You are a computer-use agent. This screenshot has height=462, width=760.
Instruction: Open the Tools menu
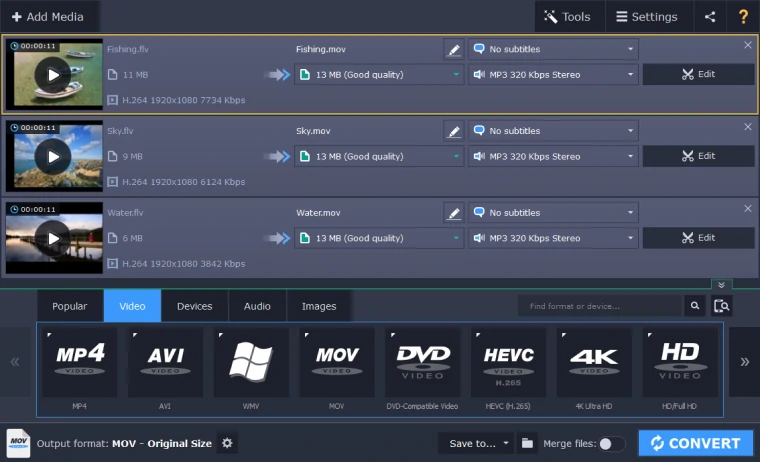click(569, 16)
